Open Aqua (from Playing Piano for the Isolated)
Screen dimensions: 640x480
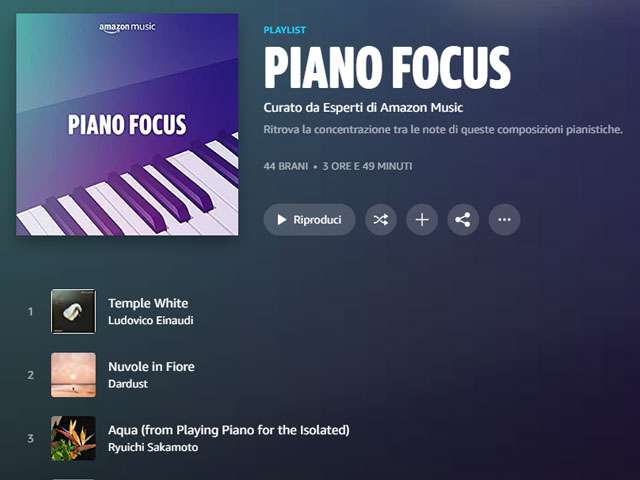(229, 430)
